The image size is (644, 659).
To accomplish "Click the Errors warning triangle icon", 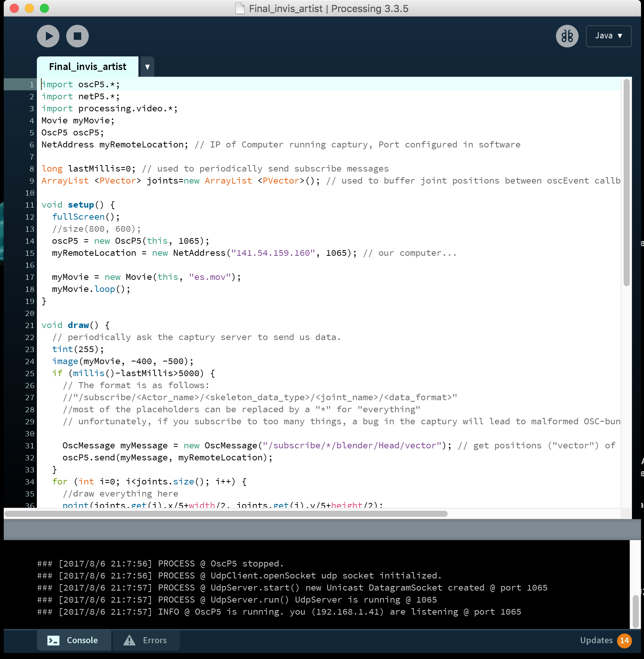I will [x=129, y=640].
